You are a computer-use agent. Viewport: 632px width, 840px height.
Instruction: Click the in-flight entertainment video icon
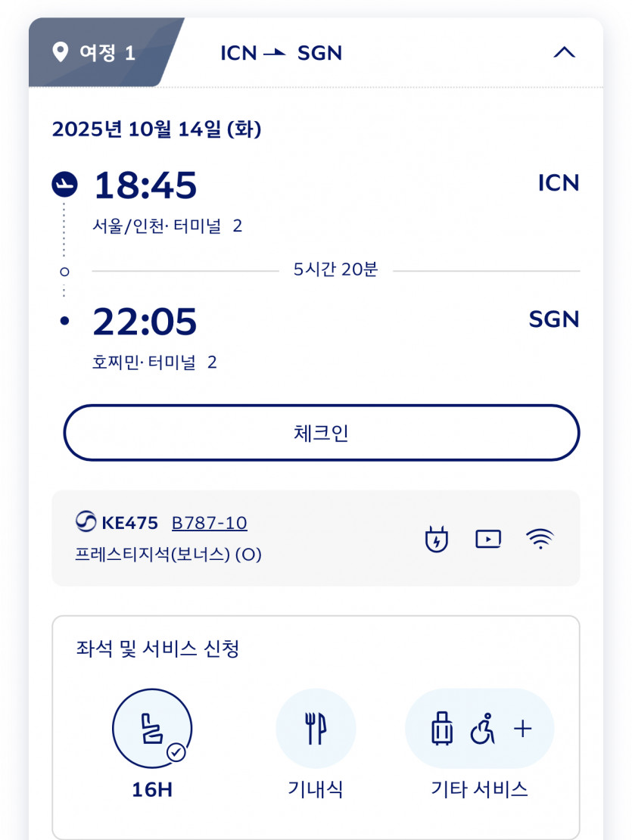[488, 539]
